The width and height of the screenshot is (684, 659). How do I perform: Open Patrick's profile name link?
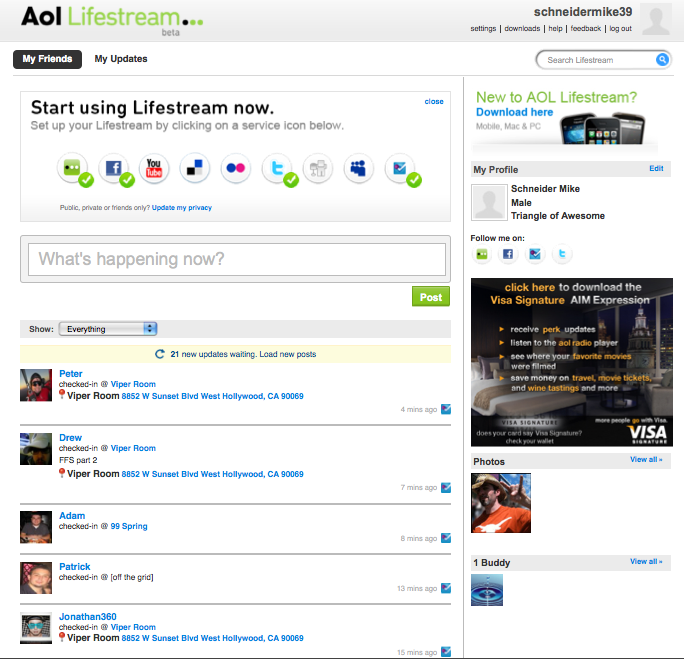(75, 567)
